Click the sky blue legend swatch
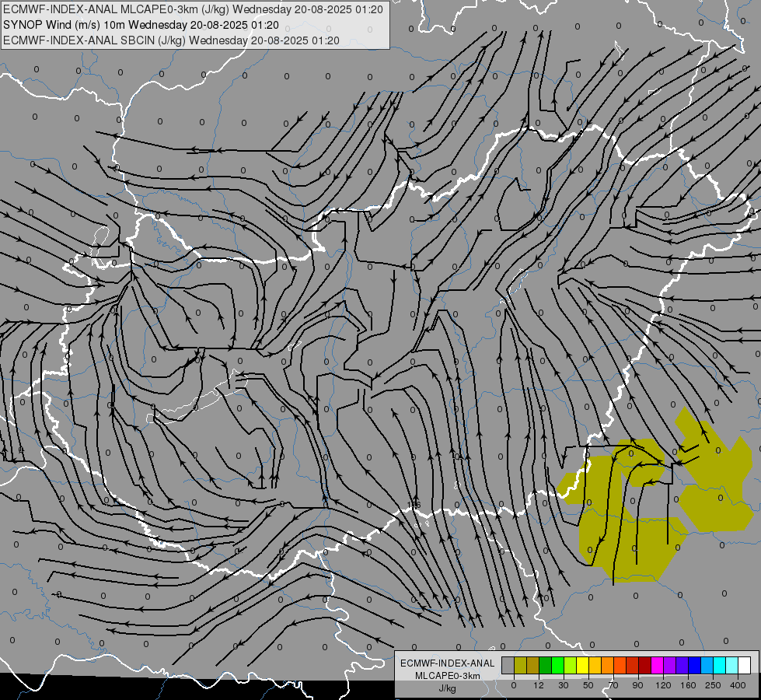Image resolution: width=761 pixels, height=700 pixels. (x=707, y=665)
